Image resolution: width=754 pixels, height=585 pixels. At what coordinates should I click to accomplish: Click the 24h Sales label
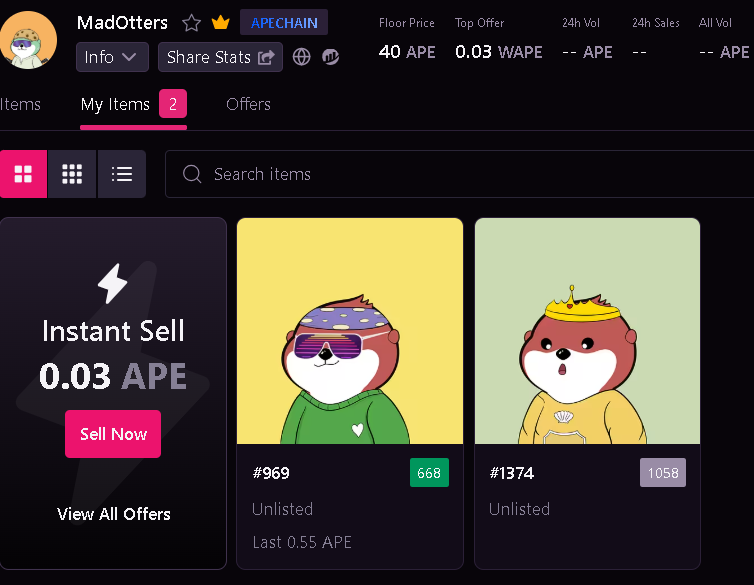coord(655,23)
